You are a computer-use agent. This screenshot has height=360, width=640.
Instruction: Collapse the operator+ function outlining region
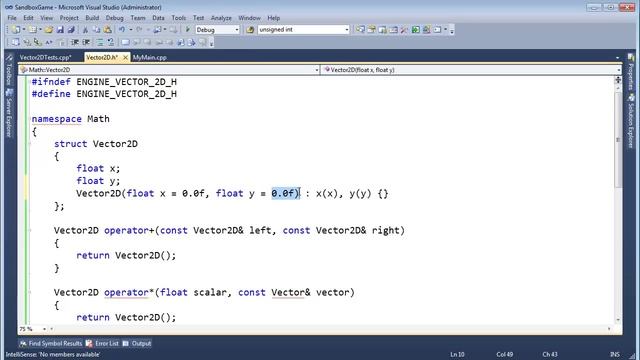[30, 230]
